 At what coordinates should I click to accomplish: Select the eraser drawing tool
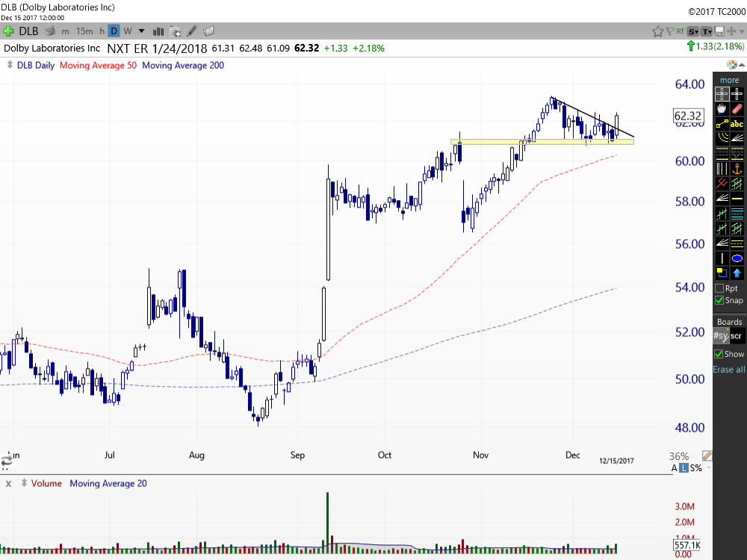737,109
